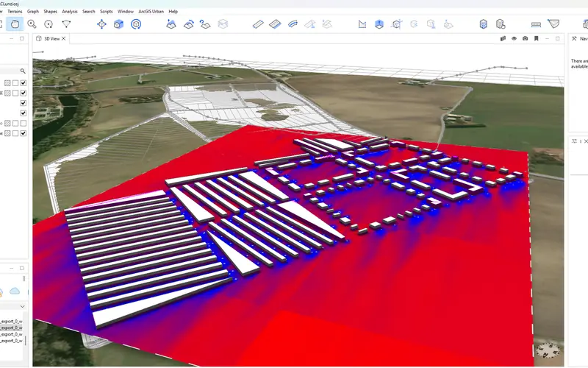Click the tools icon beside Nav tab
Image resolution: width=588 pixels, height=368 pixels.
coord(574,39)
